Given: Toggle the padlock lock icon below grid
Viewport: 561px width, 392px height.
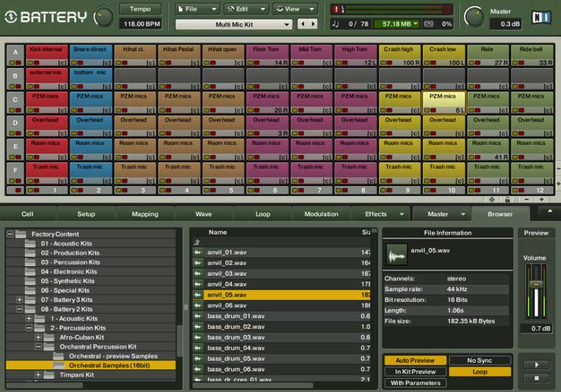Looking at the screenshot, I should (x=507, y=200).
